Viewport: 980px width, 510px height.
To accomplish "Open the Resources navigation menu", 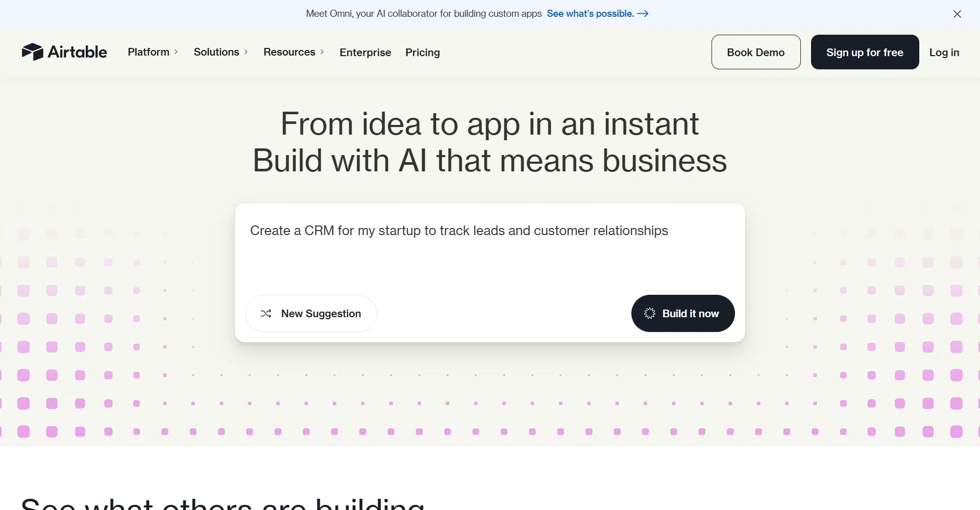I will [x=289, y=52].
